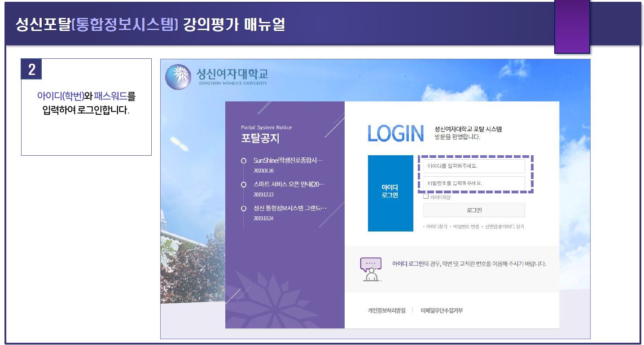Open the 성신 통합정보시스템 그랜드 notice

pos(290,209)
